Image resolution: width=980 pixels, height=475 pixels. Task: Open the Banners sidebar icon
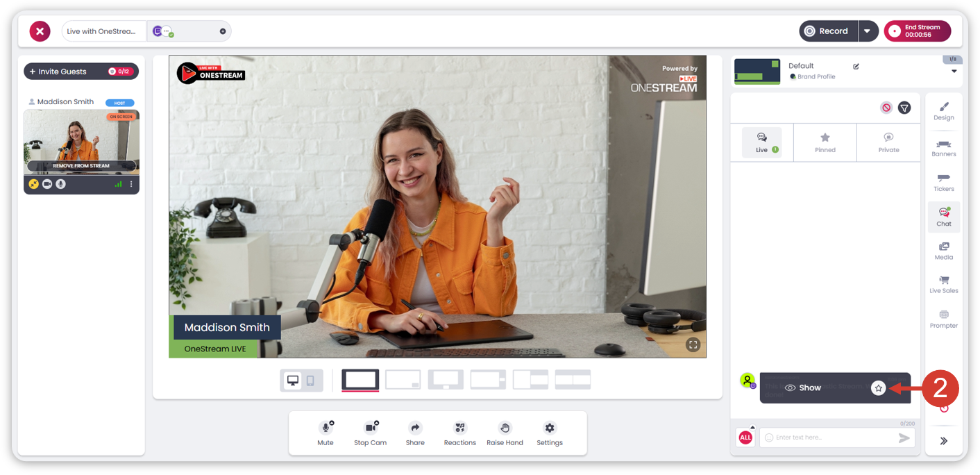(943, 148)
